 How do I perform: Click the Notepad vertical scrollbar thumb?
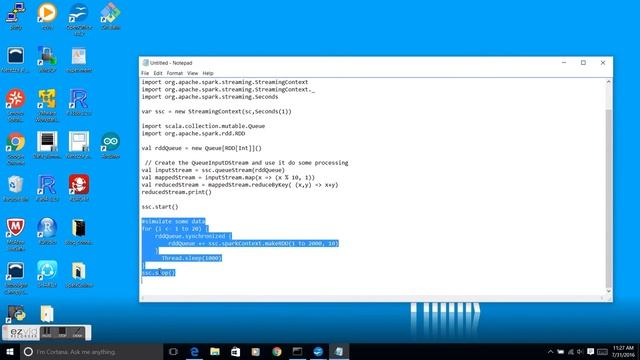click(x=608, y=198)
